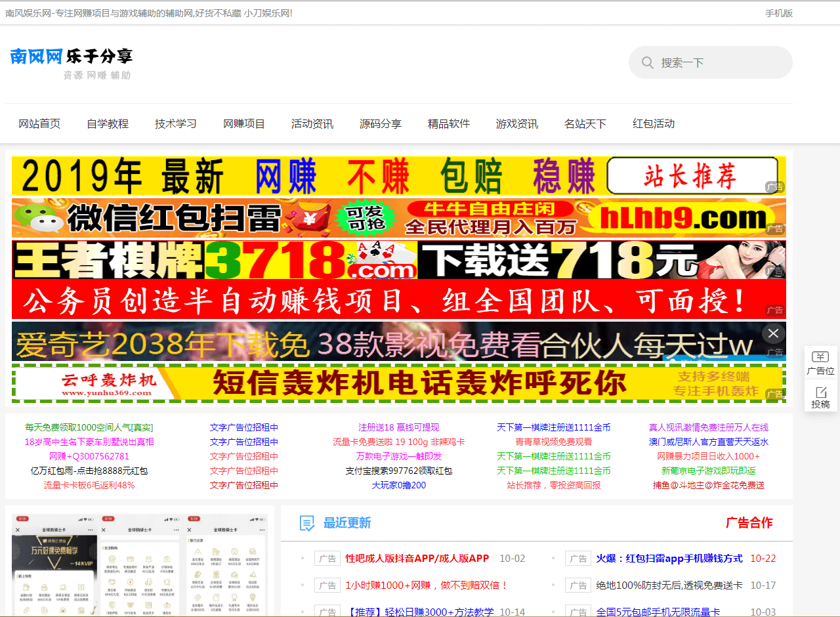Click the 最近更新 document icon
The height and width of the screenshot is (617, 840).
tap(306, 523)
